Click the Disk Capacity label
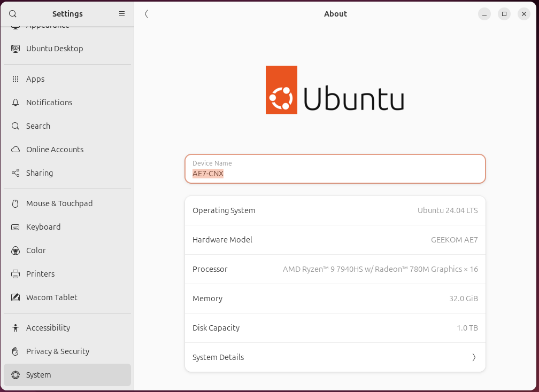 point(216,328)
